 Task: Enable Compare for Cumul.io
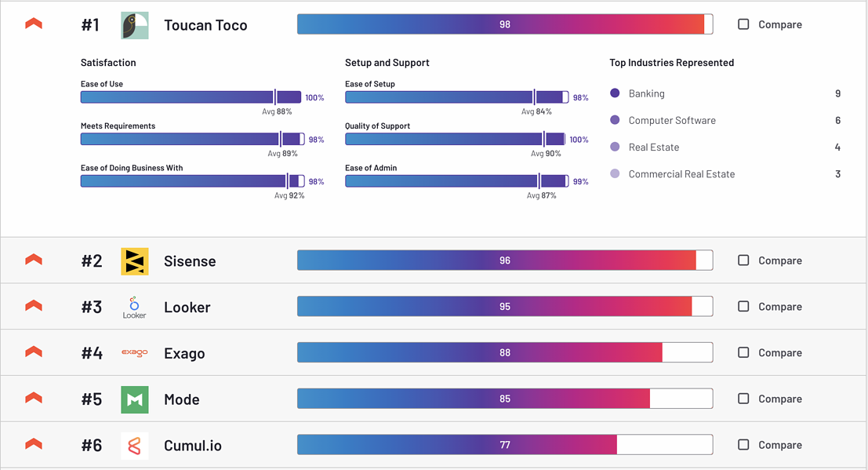point(743,445)
